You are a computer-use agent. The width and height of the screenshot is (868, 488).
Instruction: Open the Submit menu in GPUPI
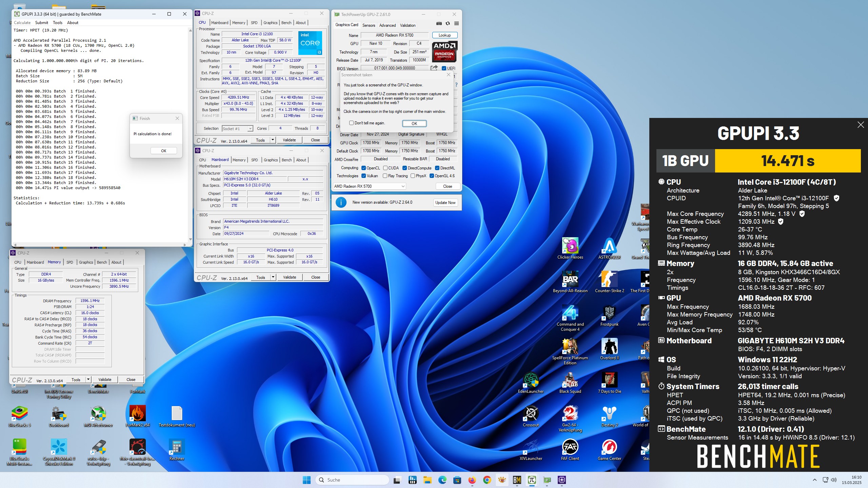[x=41, y=23]
